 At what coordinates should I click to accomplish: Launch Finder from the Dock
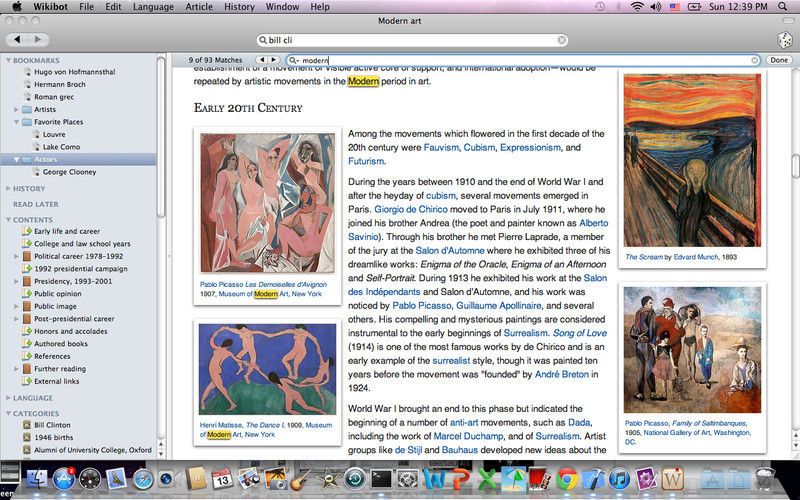click(x=36, y=479)
